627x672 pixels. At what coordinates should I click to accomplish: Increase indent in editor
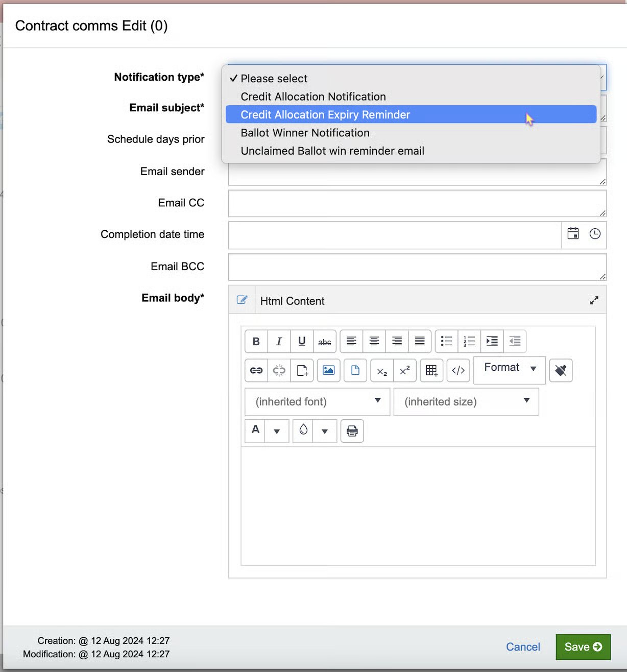coord(492,342)
